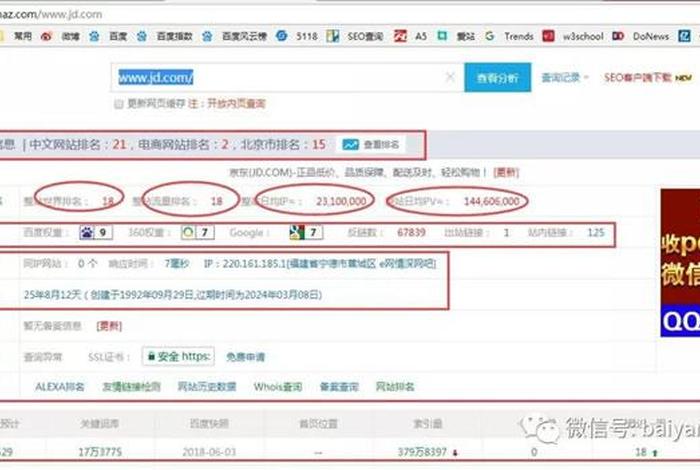Viewport: 700px width, 470px height.
Task: Open the 爱站 bookmark
Action: coord(456,37)
